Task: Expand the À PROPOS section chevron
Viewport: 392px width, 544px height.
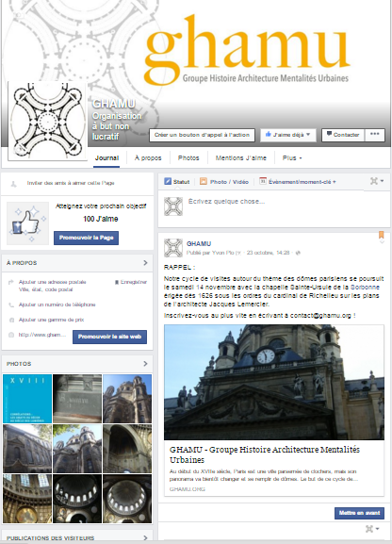Action: pyautogui.click(x=145, y=263)
